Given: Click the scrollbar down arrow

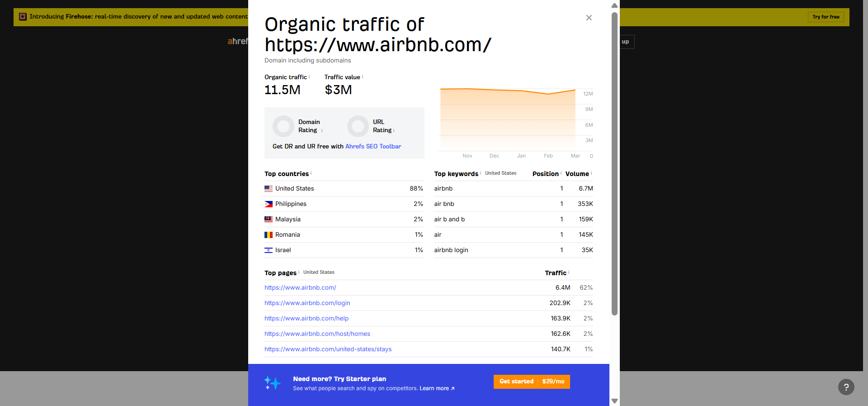Looking at the screenshot, I should coord(614,401).
